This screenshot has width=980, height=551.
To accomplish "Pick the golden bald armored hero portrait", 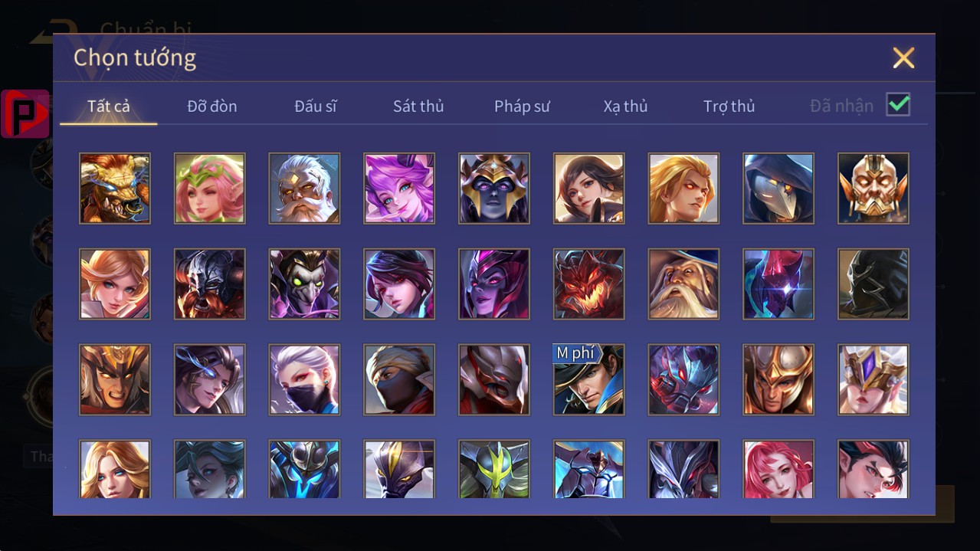I will (873, 189).
